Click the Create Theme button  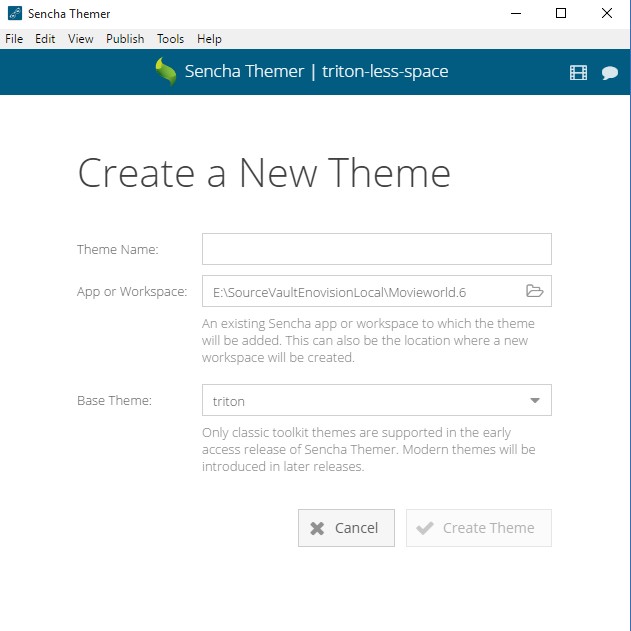[478, 528]
